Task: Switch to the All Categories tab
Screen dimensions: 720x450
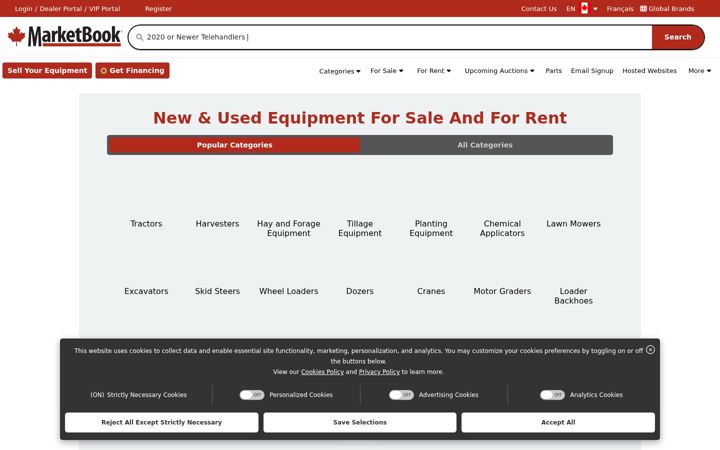Action: coord(485,145)
